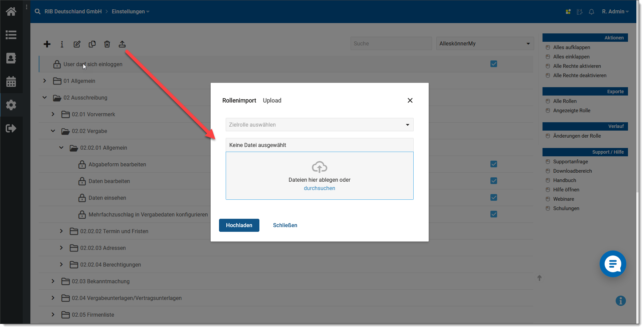This screenshot has height=329, width=644.
Task: Export 'Alle Rollen'
Action: 565,101
